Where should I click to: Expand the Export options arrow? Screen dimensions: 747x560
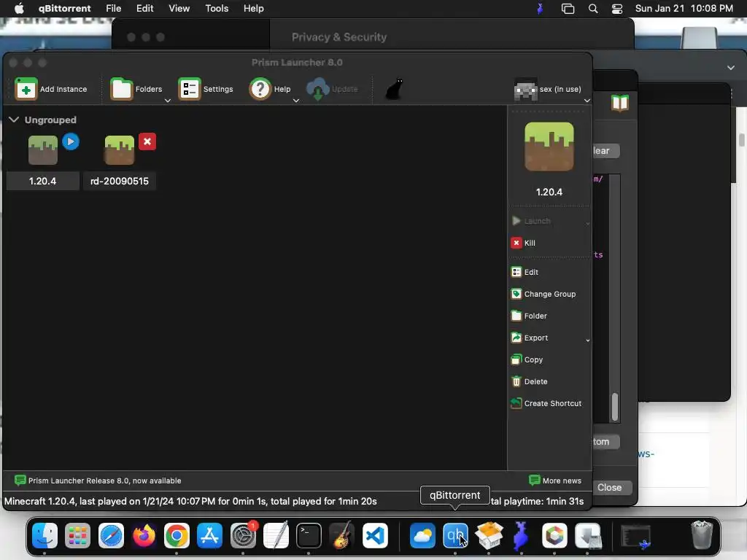pyautogui.click(x=587, y=340)
